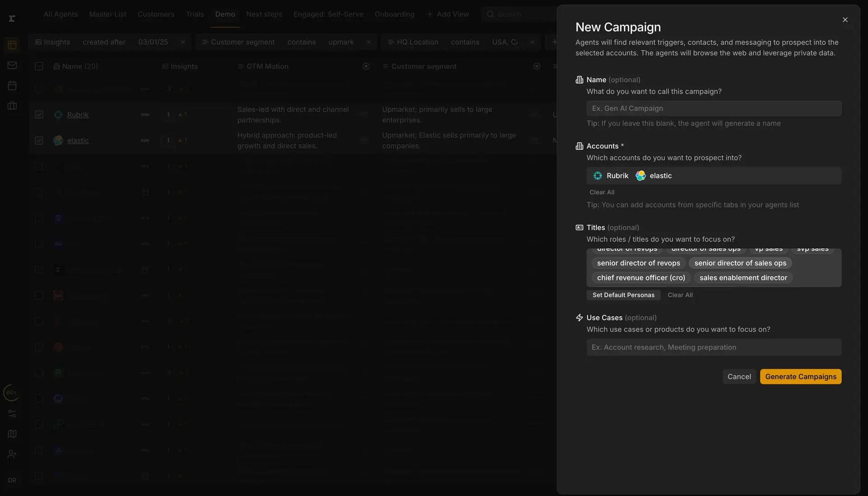Toggle the select-all checkbox in the header
868x496 pixels.
(x=39, y=66)
